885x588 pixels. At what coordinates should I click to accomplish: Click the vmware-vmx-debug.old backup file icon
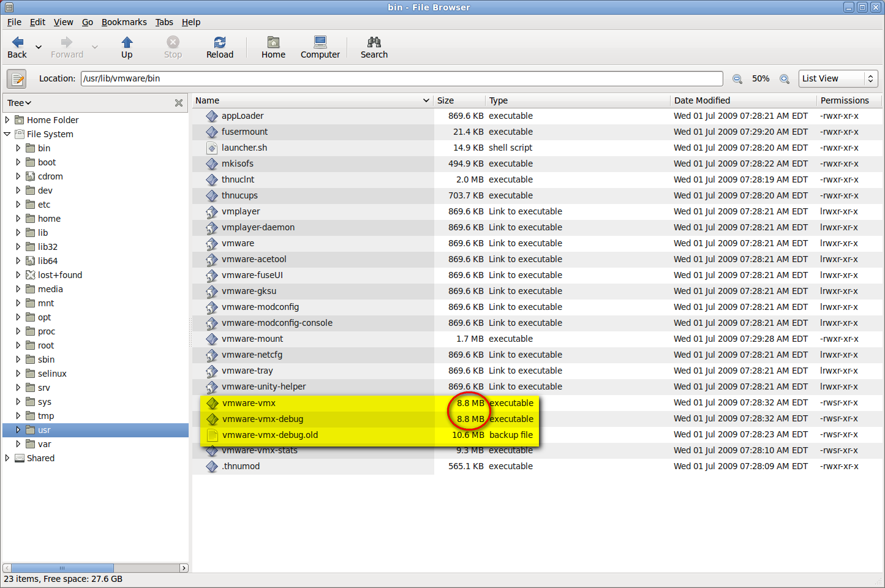[213, 435]
